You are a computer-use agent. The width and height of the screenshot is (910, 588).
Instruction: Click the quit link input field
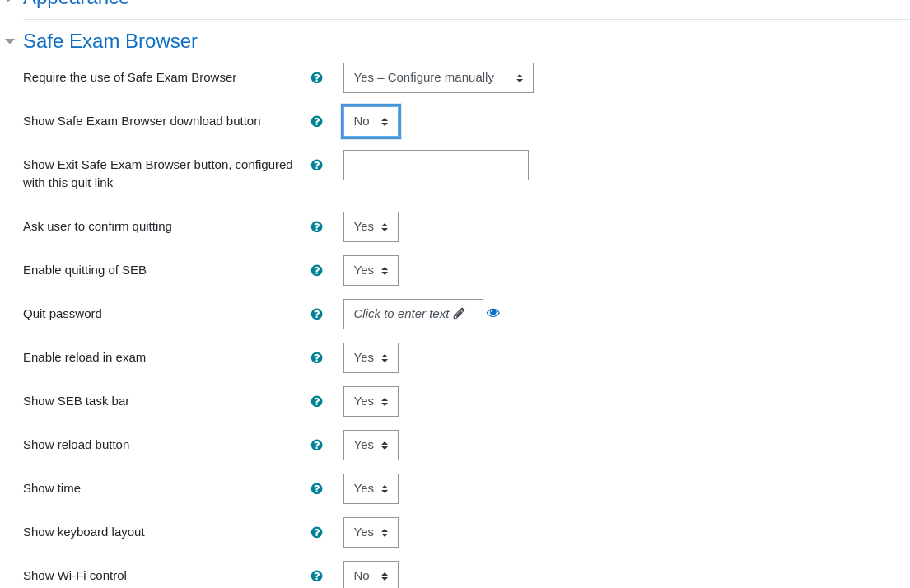pyautogui.click(x=436, y=165)
